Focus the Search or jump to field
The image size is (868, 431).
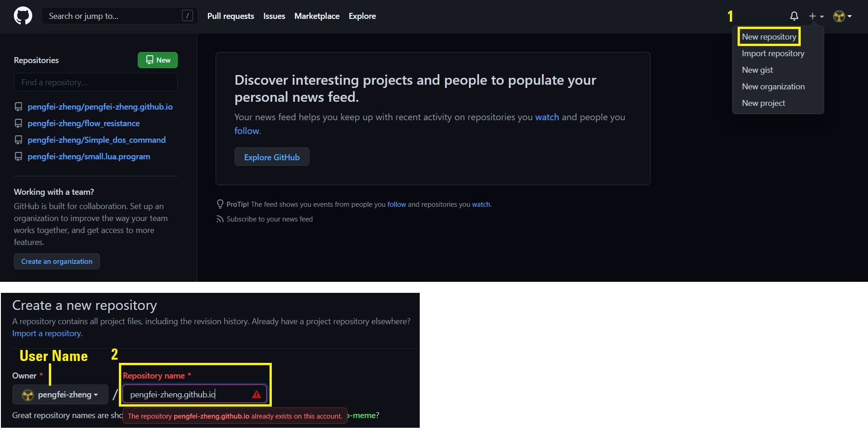click(x=120, y=16)
